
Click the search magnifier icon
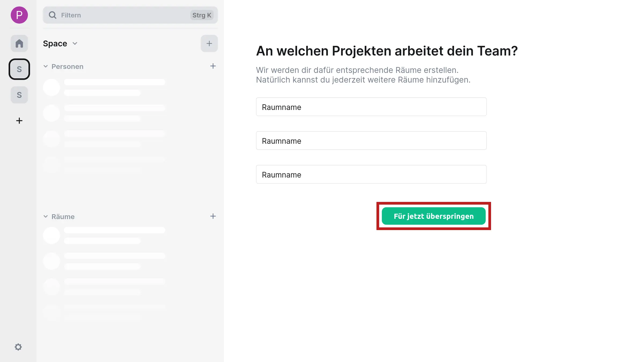tap(53, 15)
